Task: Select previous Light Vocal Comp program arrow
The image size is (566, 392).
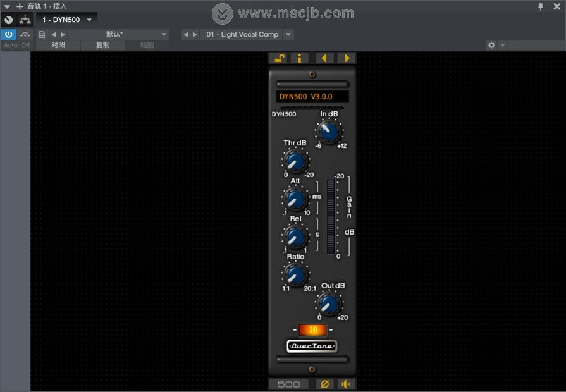Action: click(185, 35)
